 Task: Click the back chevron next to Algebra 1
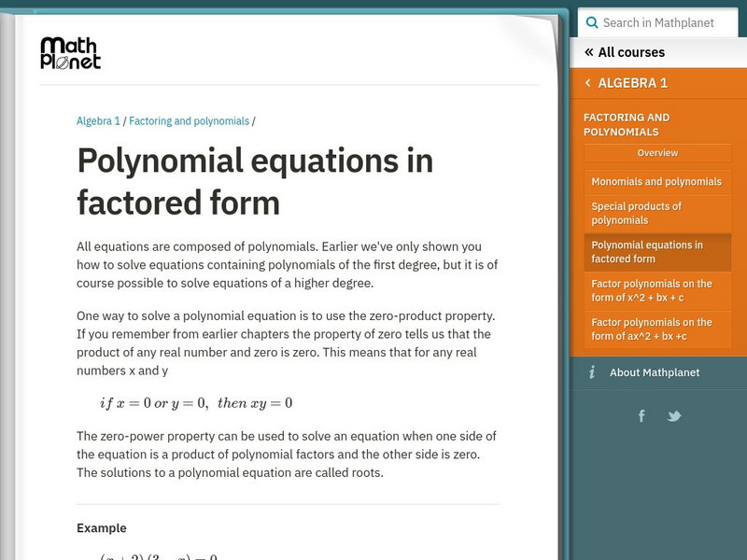click(588, 83)
